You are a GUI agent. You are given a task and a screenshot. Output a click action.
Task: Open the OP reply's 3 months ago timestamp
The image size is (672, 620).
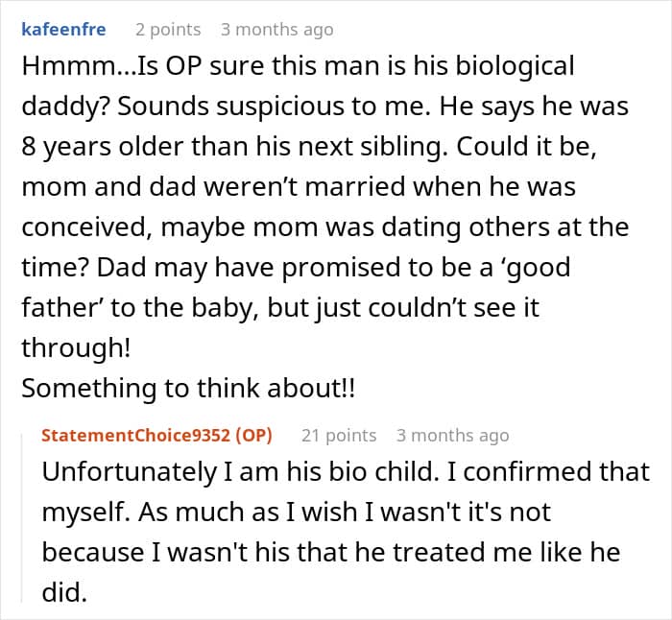click(x=452, y=436)
